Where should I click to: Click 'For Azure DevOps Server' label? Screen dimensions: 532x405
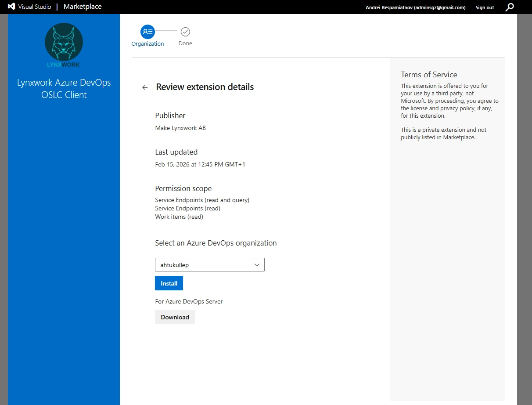pos(189,301)
